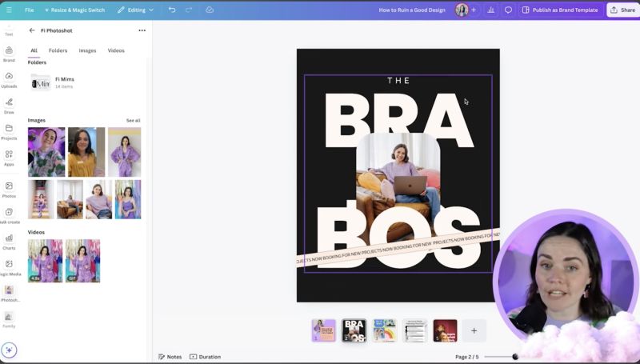640x364 pixels.
Task: Open Brand in the sidebar
Action: point(9,54)
